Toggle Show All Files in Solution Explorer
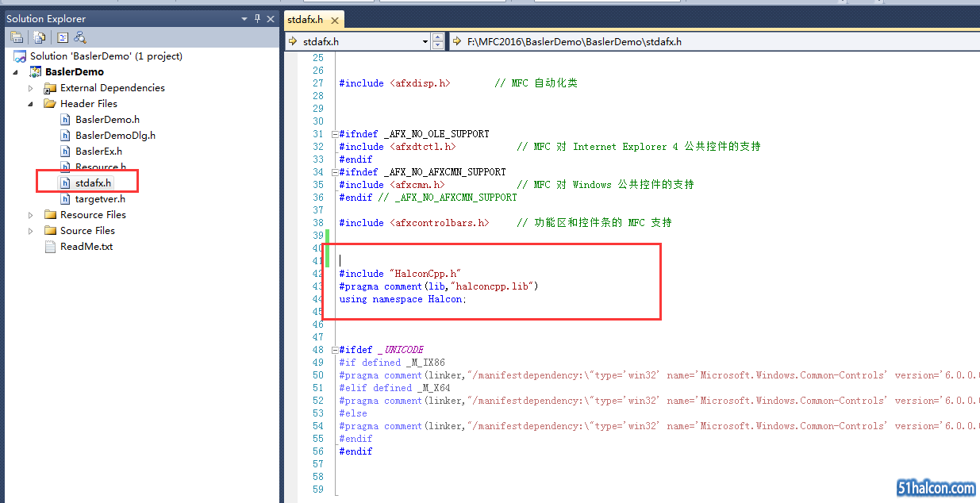 [x=39, y=37]
